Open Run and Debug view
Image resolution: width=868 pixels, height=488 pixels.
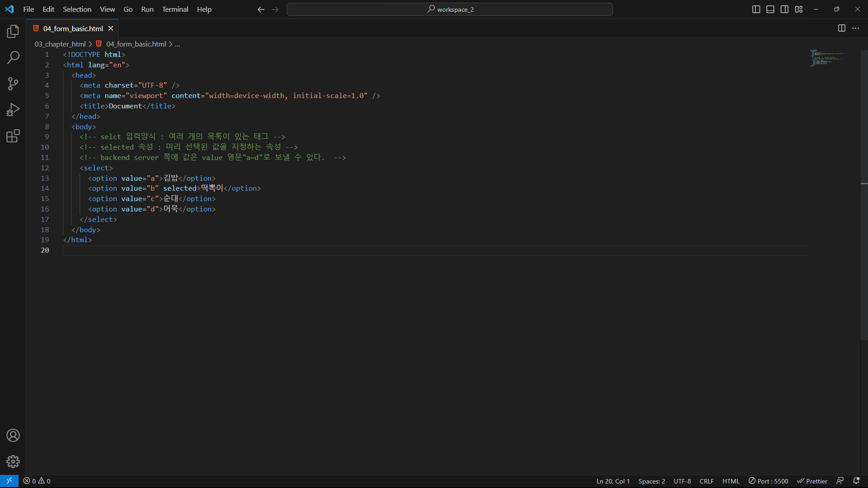coord(13,110)
